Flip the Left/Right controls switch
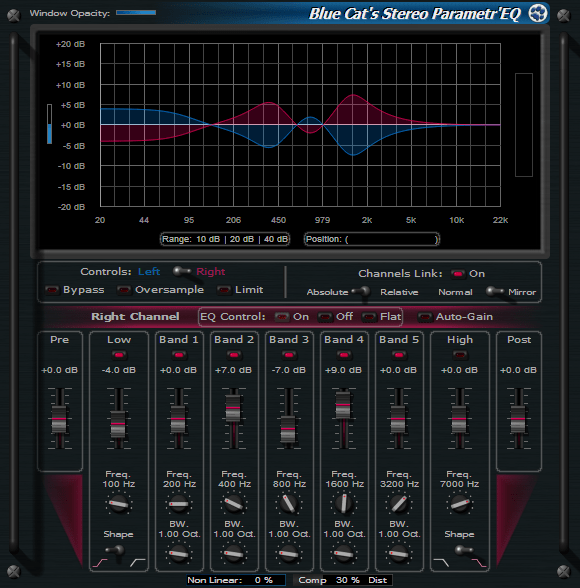 182,271
